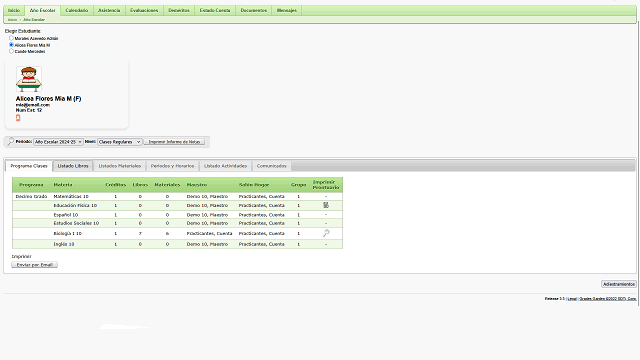Screen dimensions: 640x360
Task: Click the Decimo Grado program cell
Action: click(x=31, y=196)
